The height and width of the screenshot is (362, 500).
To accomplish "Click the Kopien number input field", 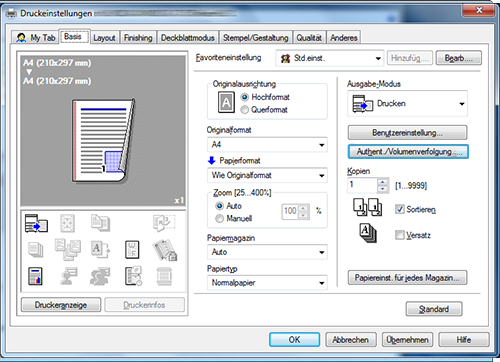I will pyautogui.click(x=363, y=185).
